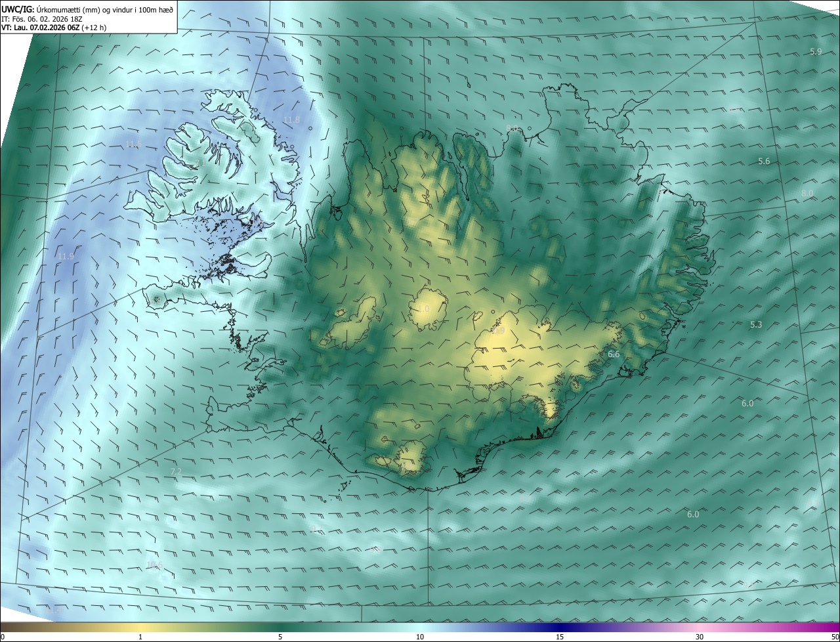Image resolution: width=840 pixels, height=642 pixels.
Task: Click the '1' tick on the color scale
Action: point(140,637)
